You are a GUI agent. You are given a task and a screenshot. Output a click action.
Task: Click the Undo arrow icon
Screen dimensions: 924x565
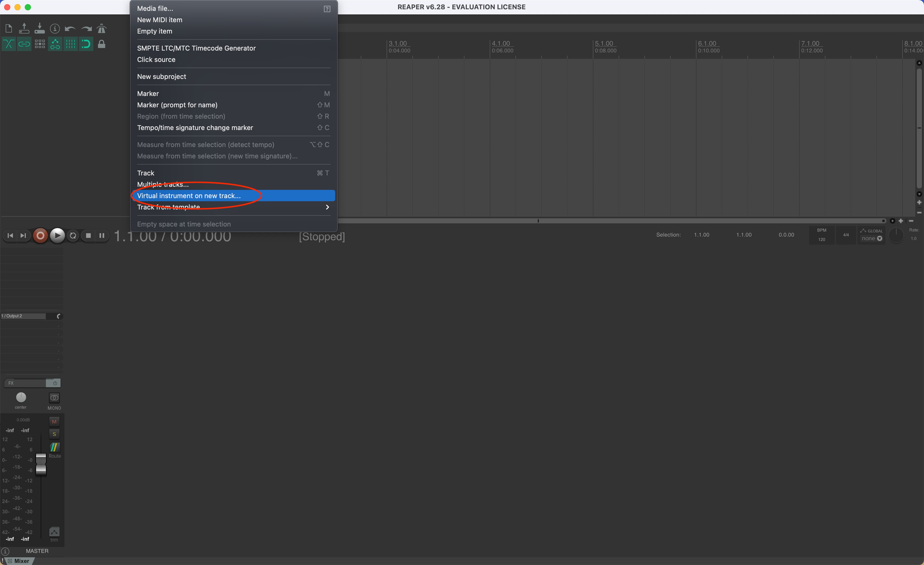[70, 29]
